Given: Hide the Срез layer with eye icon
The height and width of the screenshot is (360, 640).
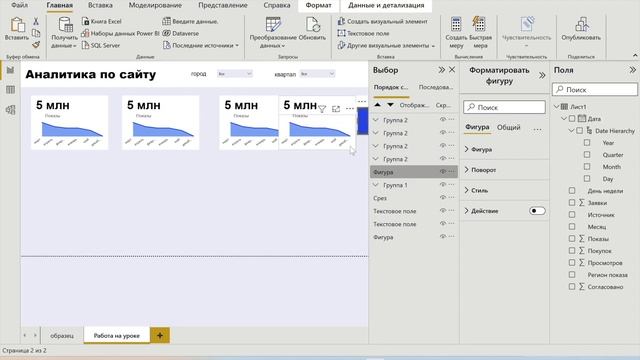Looking at the screenshot, I should [x=442, y=198].
